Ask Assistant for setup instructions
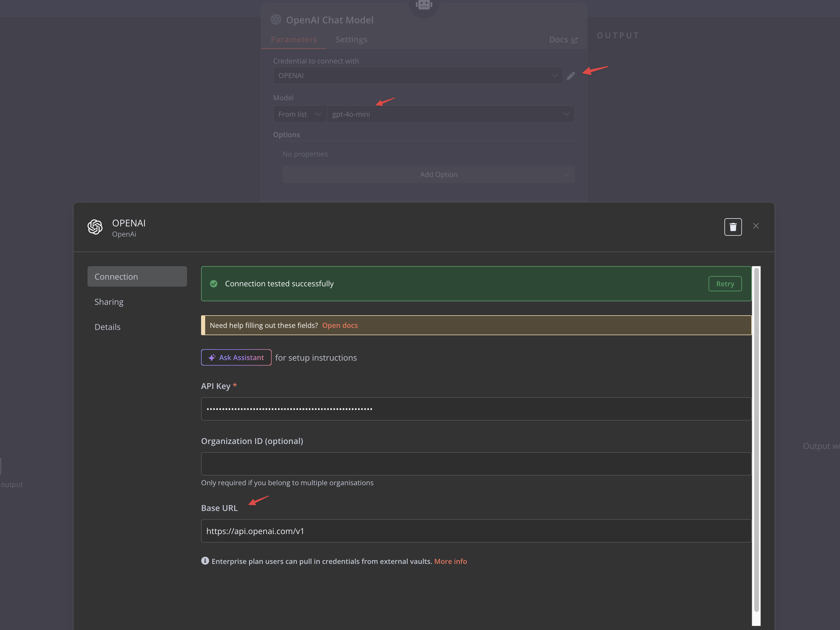The image size is (840, 630). 236,357
